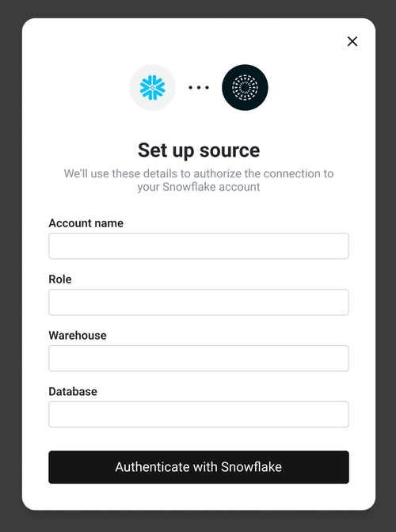
Task: Focus the Account name input field
Action: pyautogui.click(x=199, y=246)
